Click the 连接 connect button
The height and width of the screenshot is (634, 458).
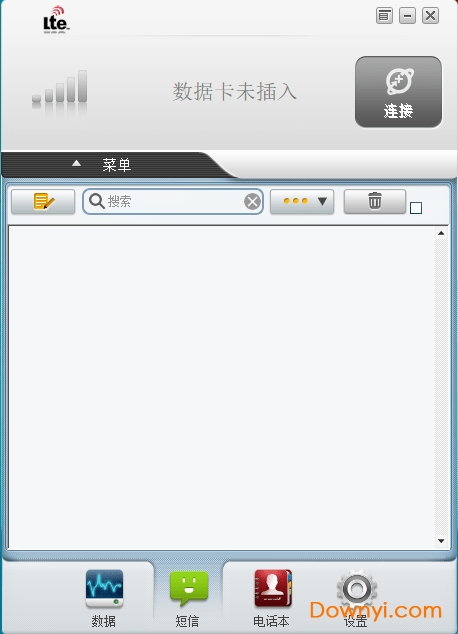398,92
